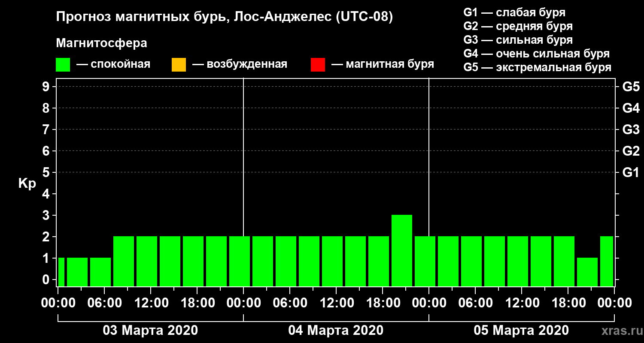Click the 12:00 tick label above 03 Марта
644x343 pixels.
point(151,303)
